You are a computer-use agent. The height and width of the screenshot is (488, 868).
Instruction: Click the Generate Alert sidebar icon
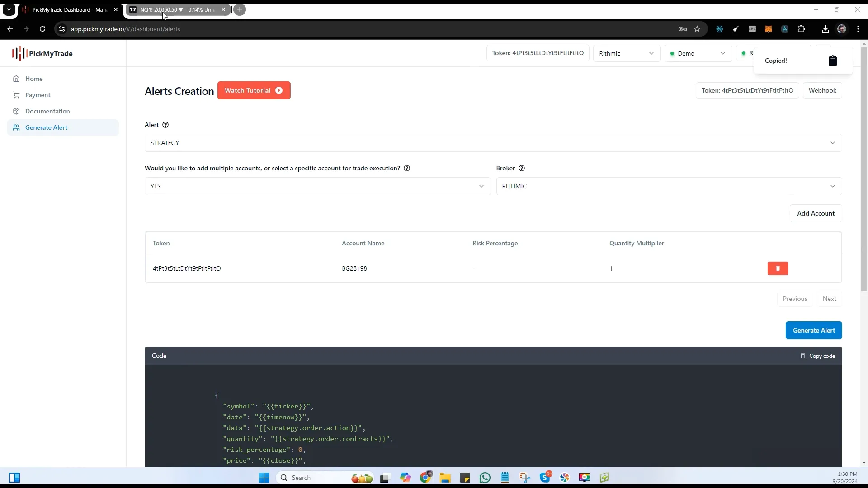pos(16,127)
